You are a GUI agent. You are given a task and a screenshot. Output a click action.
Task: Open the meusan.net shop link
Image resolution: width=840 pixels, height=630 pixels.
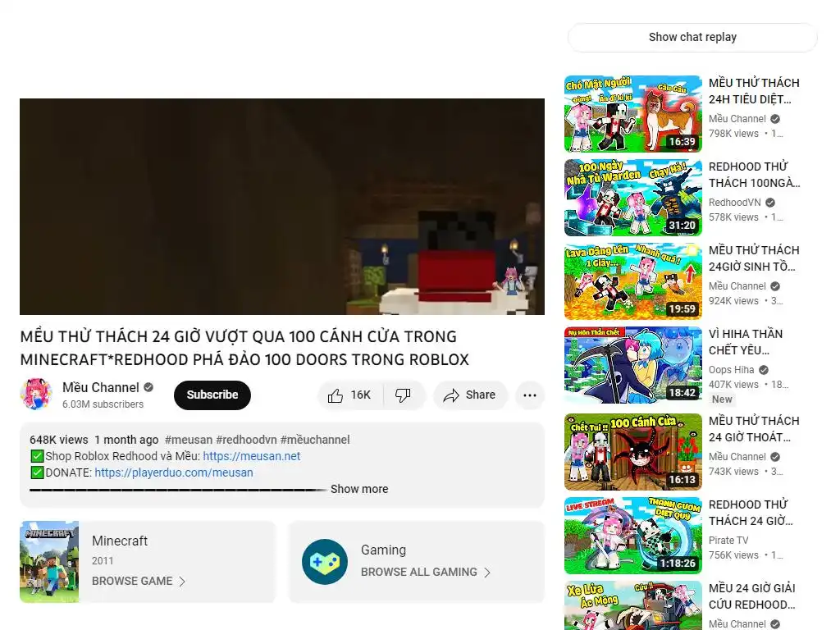[x=252, y=456]
